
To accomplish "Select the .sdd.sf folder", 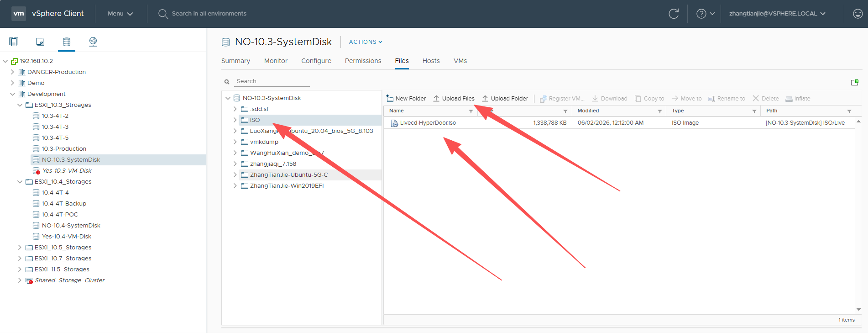I will pos(259,109).
